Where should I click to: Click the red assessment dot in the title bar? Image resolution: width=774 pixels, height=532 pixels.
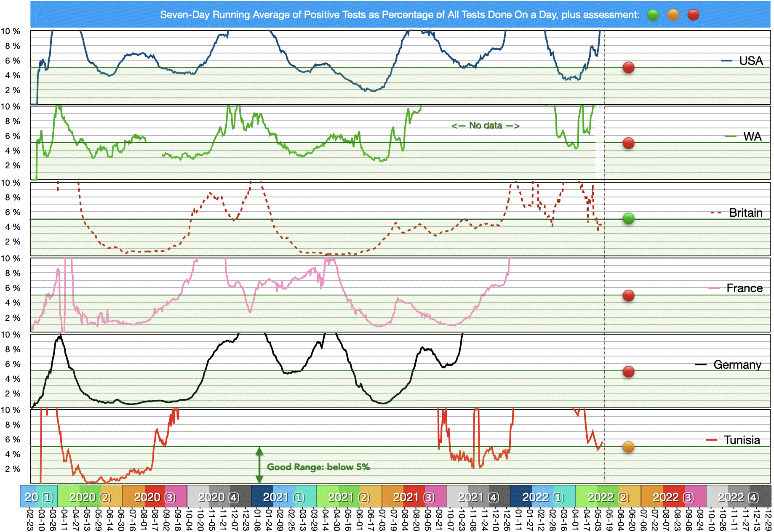[693, 15]
